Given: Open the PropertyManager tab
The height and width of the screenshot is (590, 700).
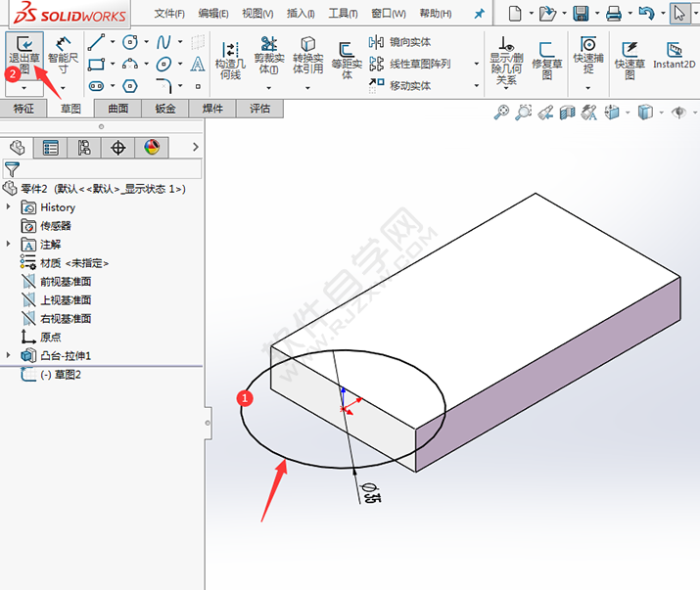Looking at the screenshot, I should tap(51, 148).
